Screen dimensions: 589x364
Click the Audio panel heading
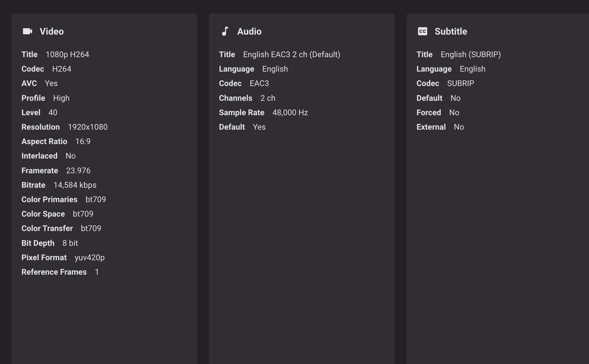tap(249, 32)
